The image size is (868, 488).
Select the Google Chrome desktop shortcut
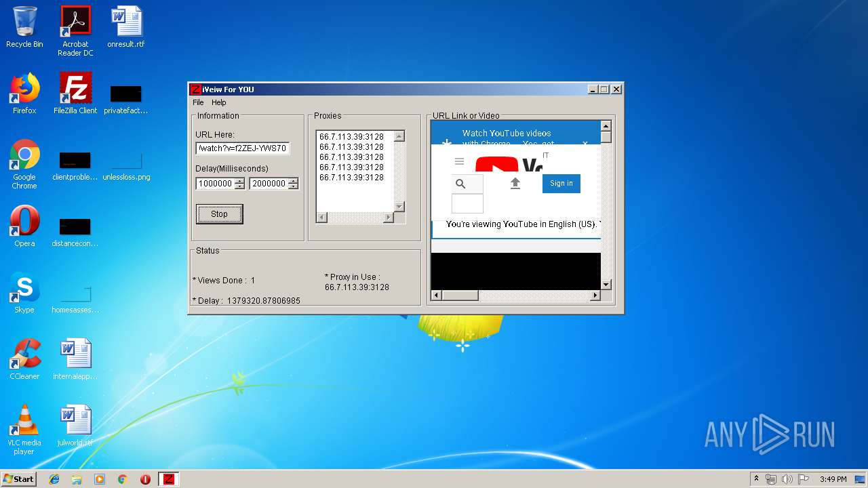point(24,165)
